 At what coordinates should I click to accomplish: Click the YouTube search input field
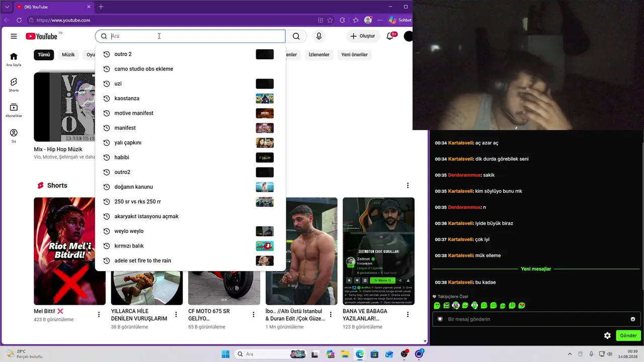pyautogui.click(x=190, y=36)
